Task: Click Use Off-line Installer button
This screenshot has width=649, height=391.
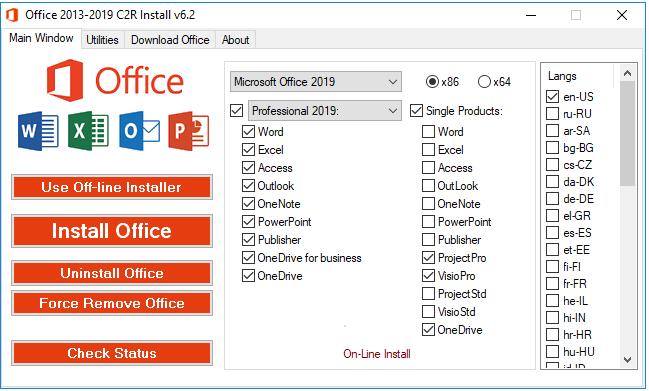Action: pos(112,187)
